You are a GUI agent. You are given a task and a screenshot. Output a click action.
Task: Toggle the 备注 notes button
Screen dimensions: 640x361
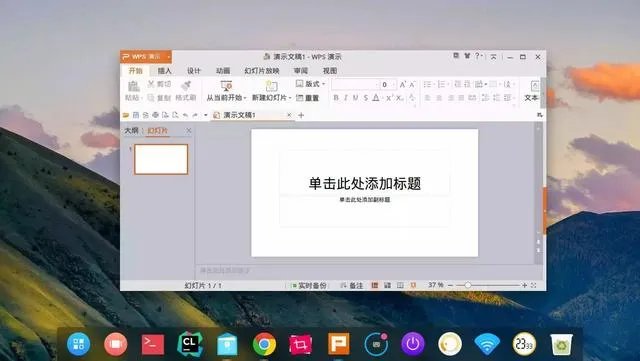pos(352,285)
